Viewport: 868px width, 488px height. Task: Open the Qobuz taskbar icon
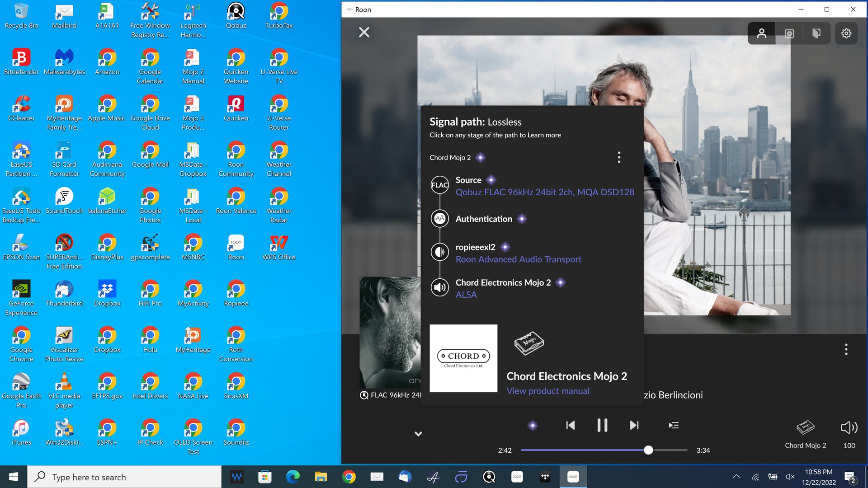click(489, 477)
